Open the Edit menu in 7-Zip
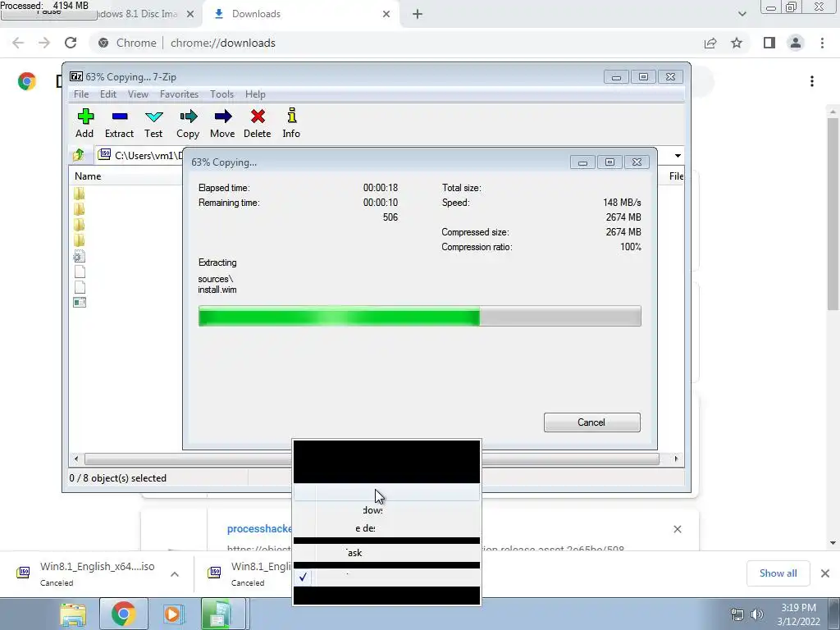Image resolution: width=840 pixels, height=630 pixels. click(x=107, y=94)
